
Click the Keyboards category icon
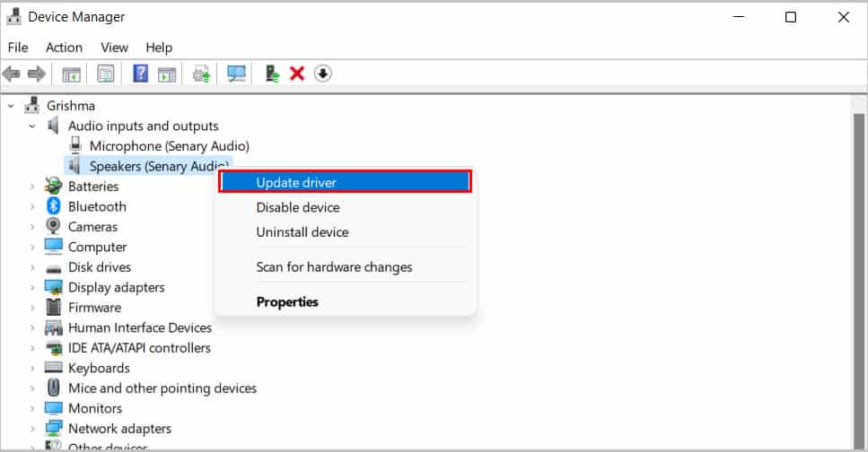tap(54, 368)
